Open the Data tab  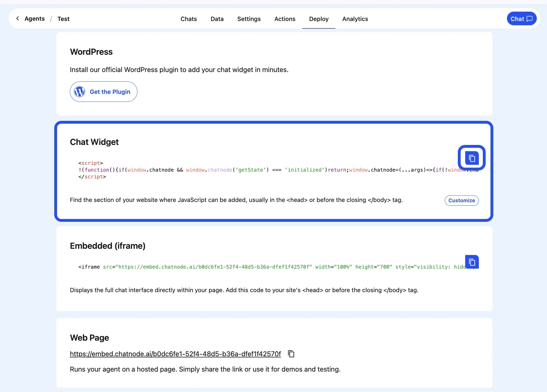click(217, 19)
